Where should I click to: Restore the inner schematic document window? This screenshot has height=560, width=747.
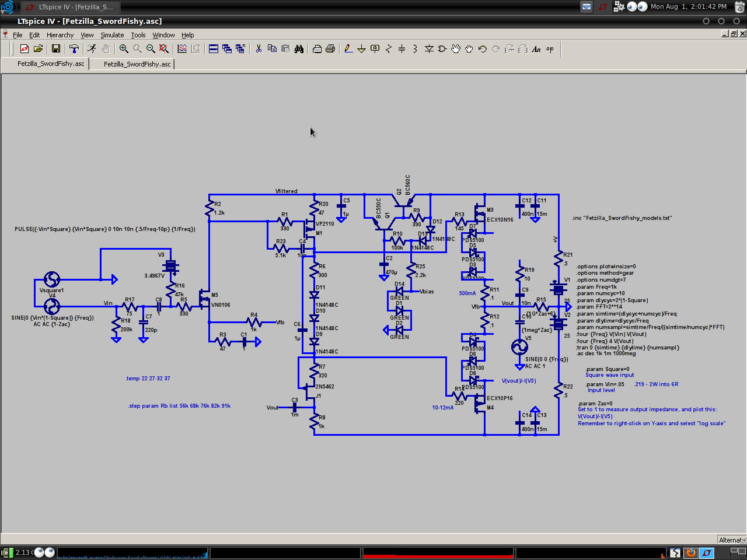(x=734, y=34)
